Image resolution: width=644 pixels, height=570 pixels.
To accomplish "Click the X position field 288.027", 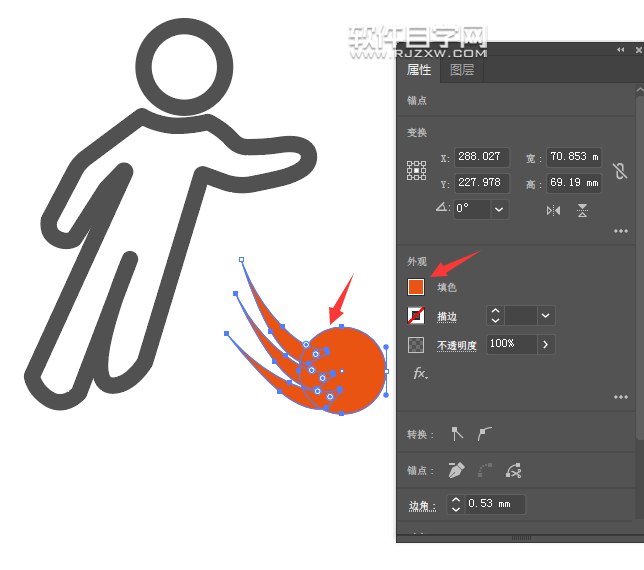I will [482, 157].
